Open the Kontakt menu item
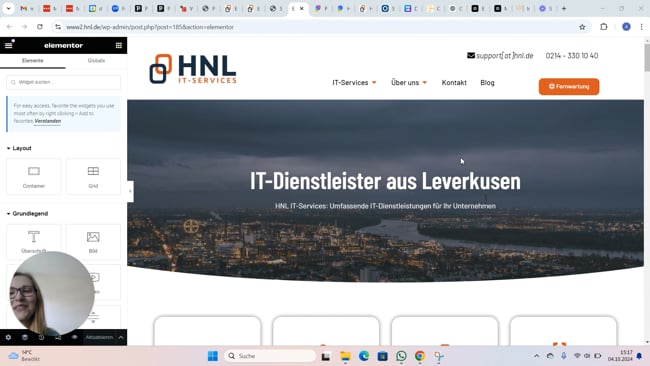The height and width of the screenshot is (366, 650). tap(454, 82)
